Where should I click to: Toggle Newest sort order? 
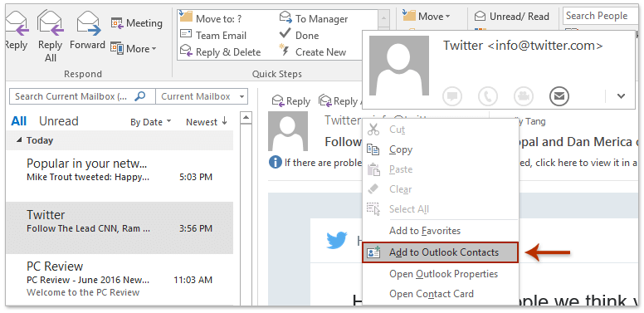click(x=207, y=122)
